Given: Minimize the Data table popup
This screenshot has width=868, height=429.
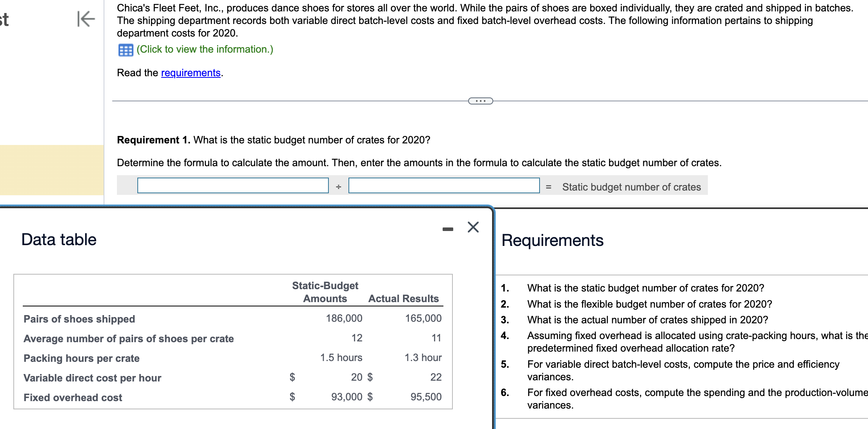Looking at the screenshot, I should point(448,229).
